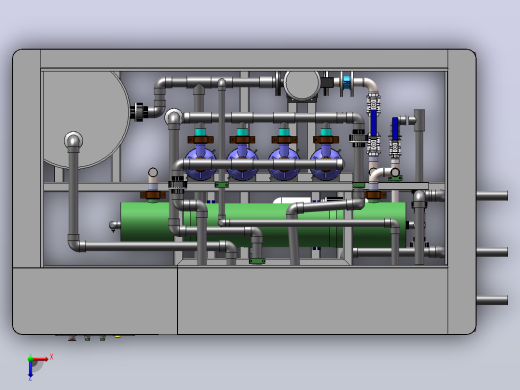Image resolution: width=520 pixels, height=390 pixels.
Task: Select the leftmost purple pump head
Action: click(x=200, y=164)
